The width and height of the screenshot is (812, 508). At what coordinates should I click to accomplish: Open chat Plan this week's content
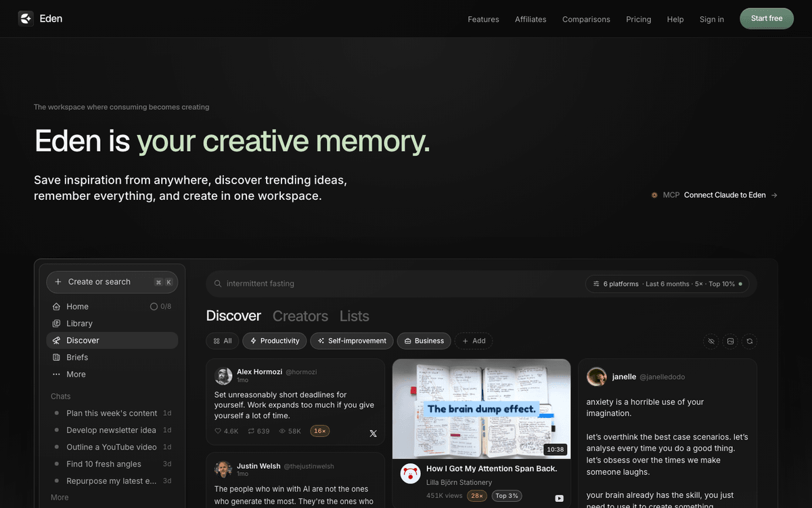click(112, 413)
